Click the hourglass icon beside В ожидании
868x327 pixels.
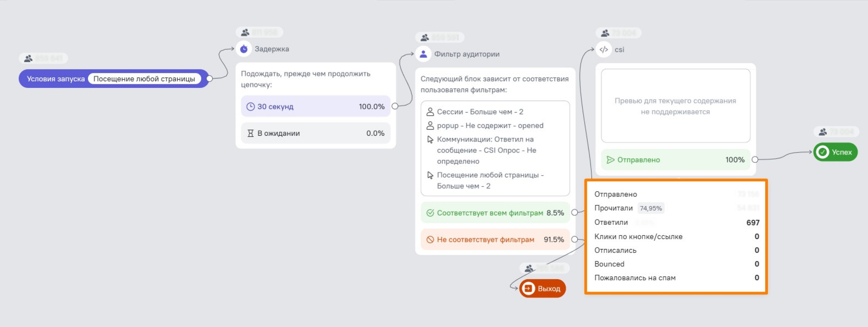pos(250,133)
